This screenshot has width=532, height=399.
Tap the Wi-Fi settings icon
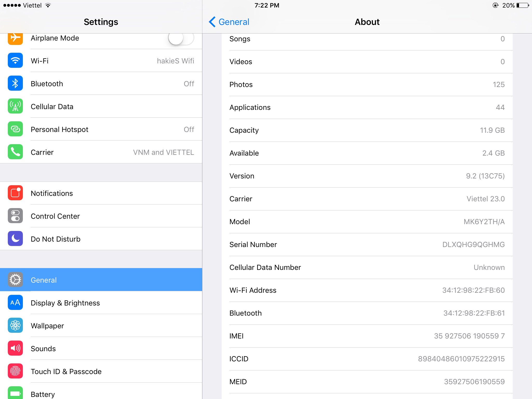(15, 60)
